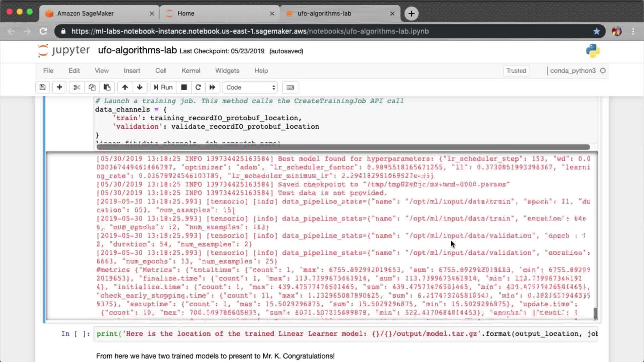This screenshot has height=362, width=644.
Task: Open the Cell menu
Action: [x=161, y=71]
